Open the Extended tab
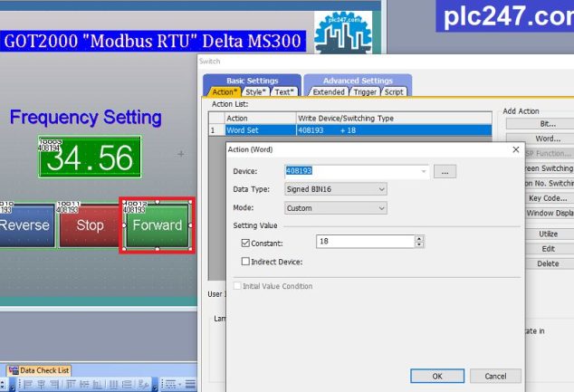This screenshot has width=574, height=392. click(x=329, y=91)
